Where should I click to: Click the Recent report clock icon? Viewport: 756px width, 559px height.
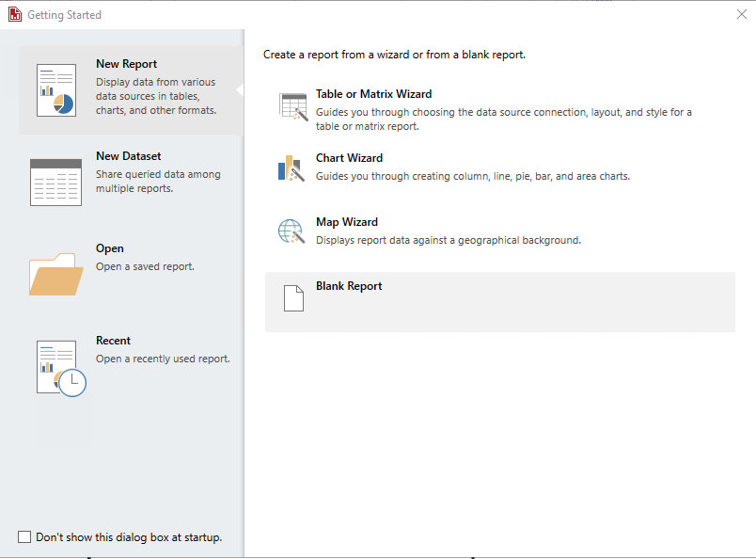59,367
